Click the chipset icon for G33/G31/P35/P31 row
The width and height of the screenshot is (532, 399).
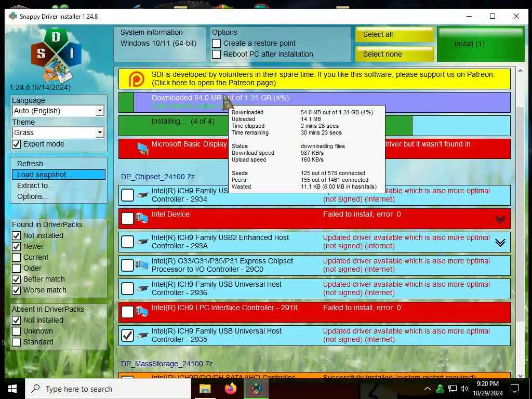[x=142, y=265]
